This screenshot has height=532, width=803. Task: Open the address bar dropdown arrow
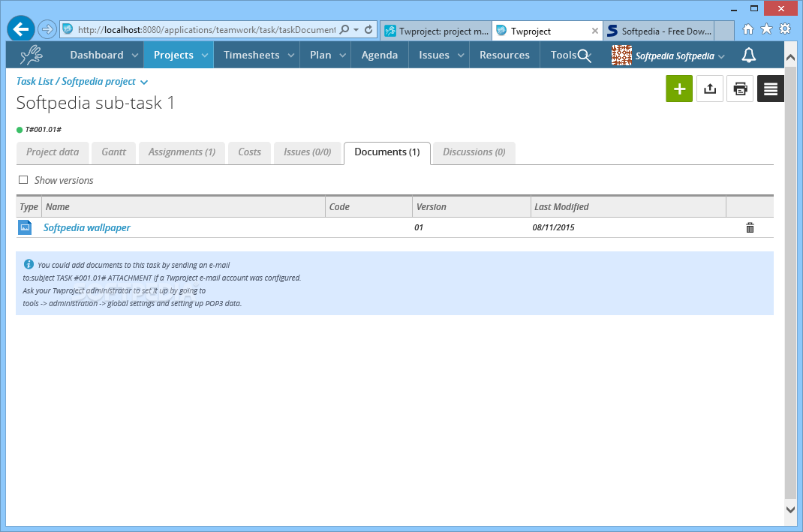pyautogui.click(x=356, y=30)
